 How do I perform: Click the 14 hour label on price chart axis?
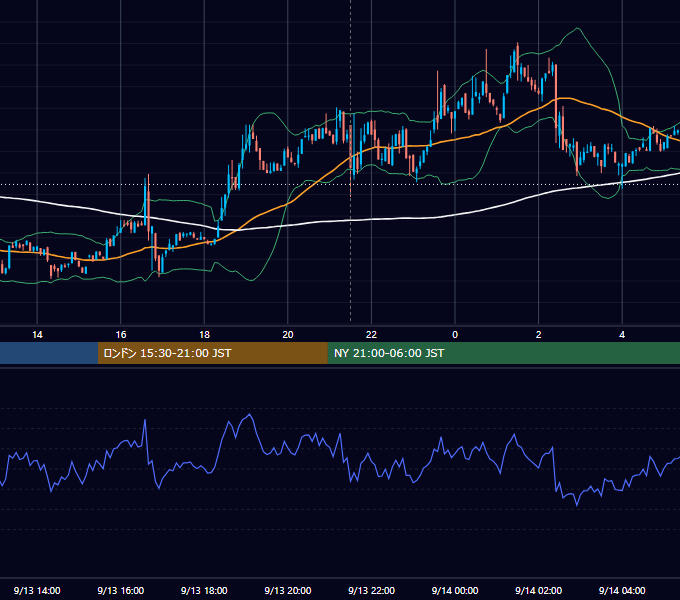coord(37,335)
